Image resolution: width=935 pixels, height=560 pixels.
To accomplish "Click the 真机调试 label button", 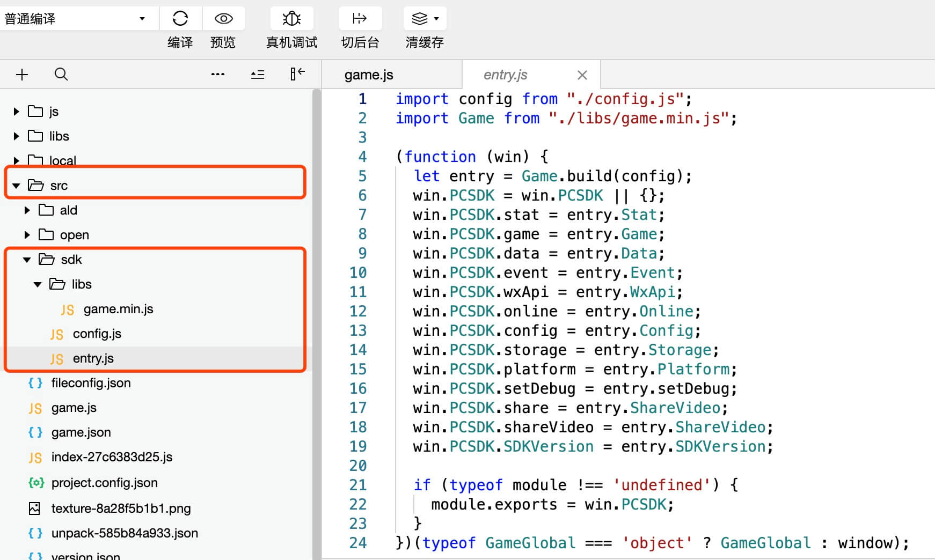I will (291, 42).
